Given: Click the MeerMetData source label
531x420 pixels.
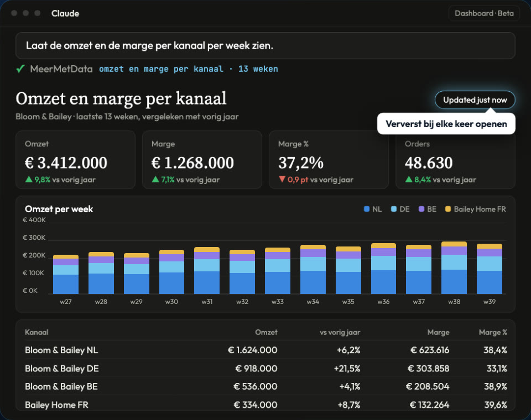Looking at the screenshot, I should click(x=61, y=69).
